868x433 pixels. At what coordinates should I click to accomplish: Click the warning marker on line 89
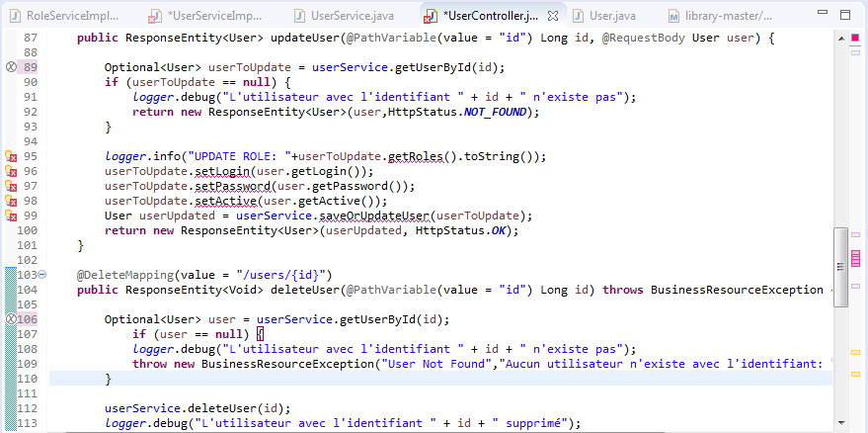(11, 67)
